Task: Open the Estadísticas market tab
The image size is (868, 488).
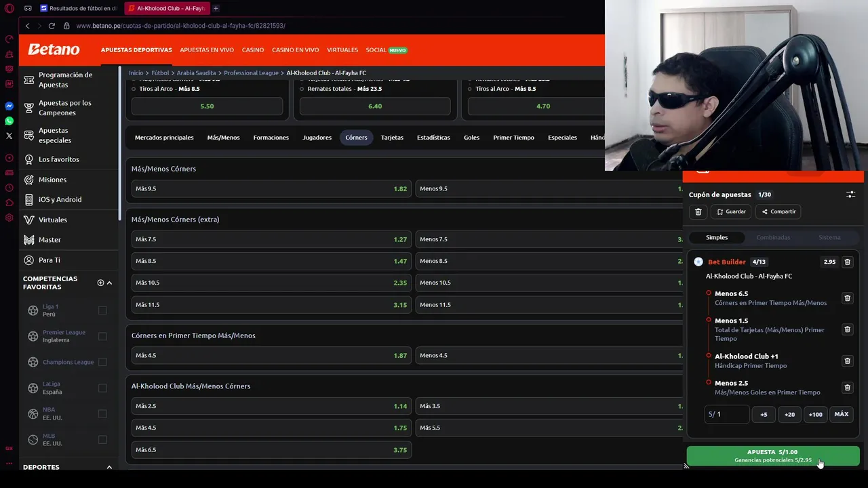Action: tap(433, 138)
